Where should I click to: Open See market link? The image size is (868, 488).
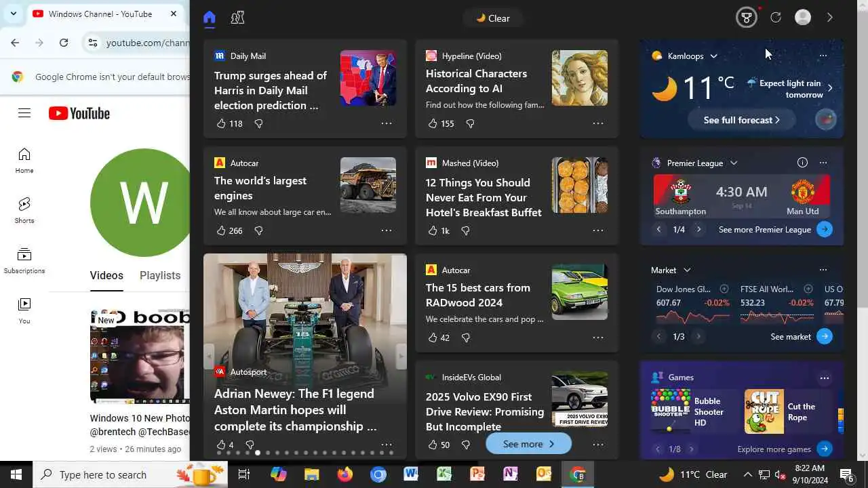802,336
